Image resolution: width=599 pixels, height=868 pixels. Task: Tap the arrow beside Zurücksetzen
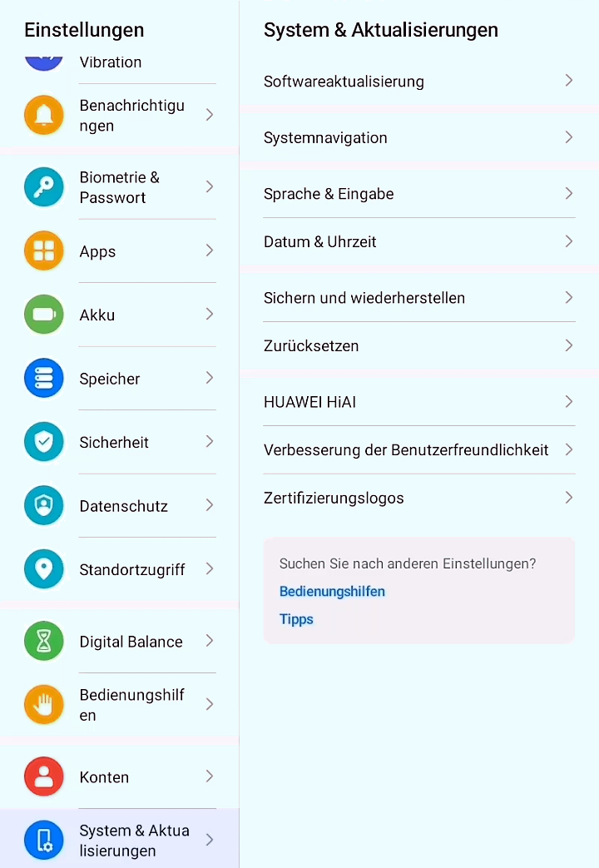pyautogui.click(x=569, y=345)
